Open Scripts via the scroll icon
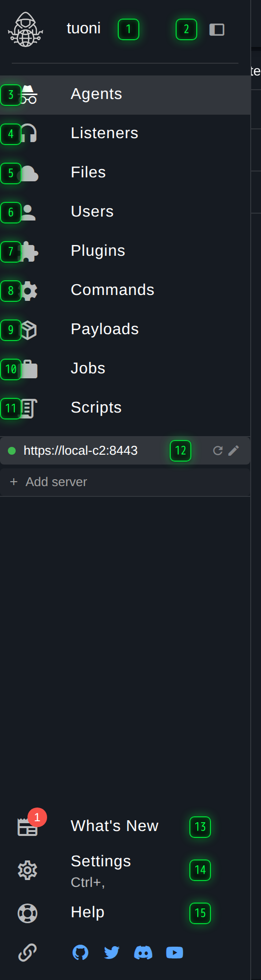This screenshot has height=980, width=261. 28,408
